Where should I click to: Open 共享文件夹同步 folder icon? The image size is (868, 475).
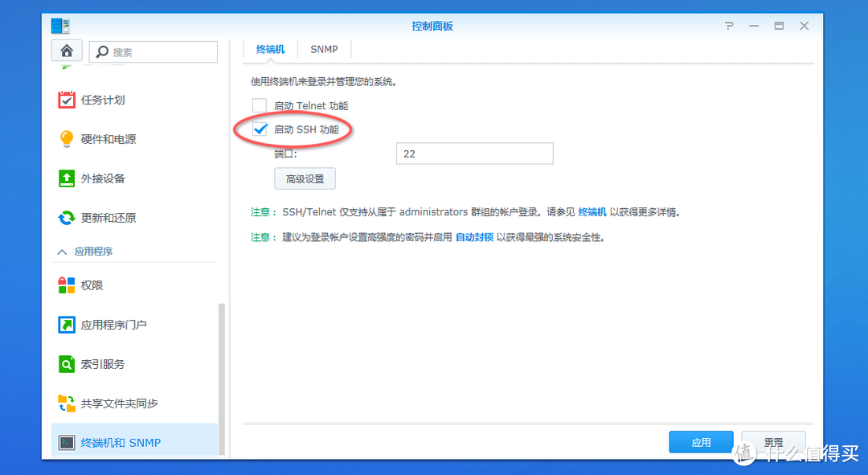tap(67, 403)
